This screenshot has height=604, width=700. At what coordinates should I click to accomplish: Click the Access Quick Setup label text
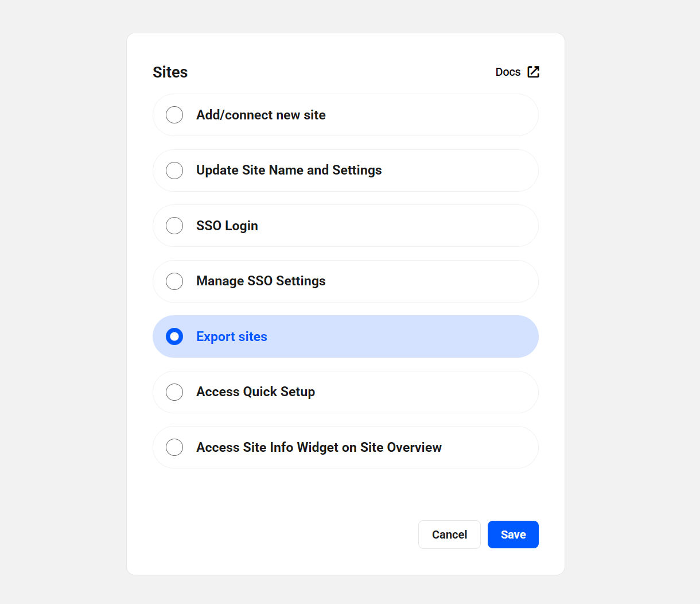255,392
